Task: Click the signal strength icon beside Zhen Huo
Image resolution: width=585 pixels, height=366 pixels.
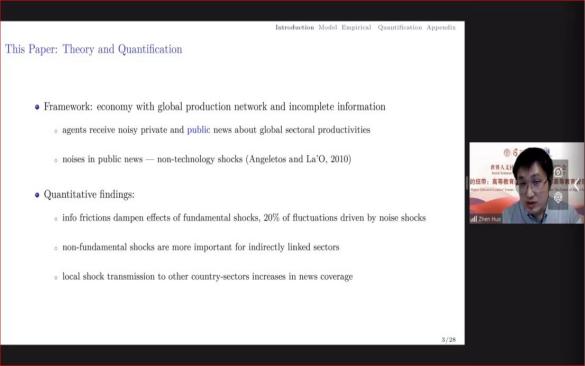Action: (x=474, y=219)
